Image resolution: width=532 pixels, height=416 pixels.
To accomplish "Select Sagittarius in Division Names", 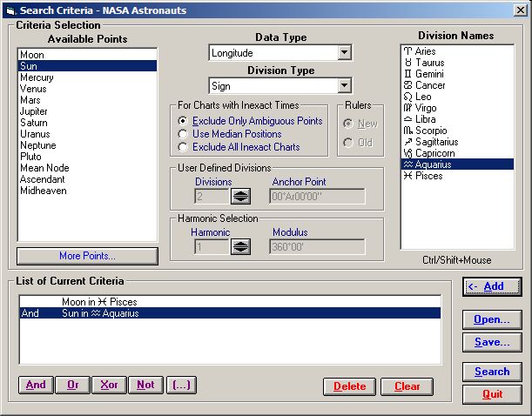I will tap(438, 142).
